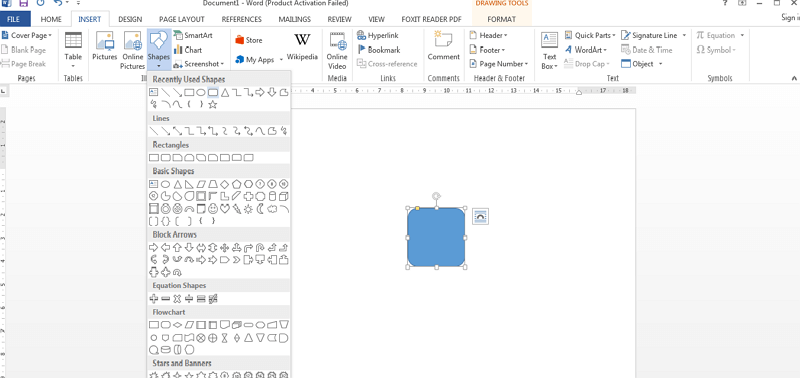Collapse the ribbon with the caret arrow
The width and height of the screenshot is (800, 378).
pos(794,78)
